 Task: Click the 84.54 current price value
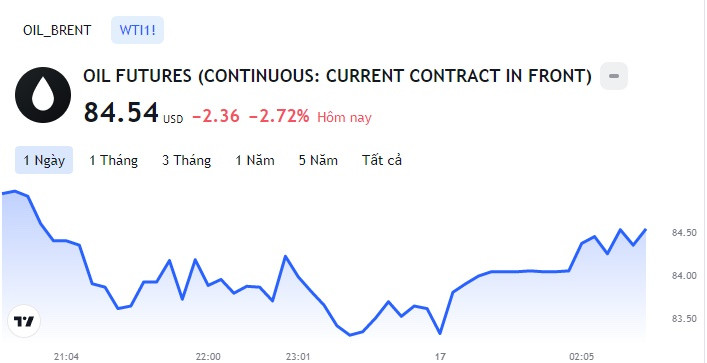point(121,112)
